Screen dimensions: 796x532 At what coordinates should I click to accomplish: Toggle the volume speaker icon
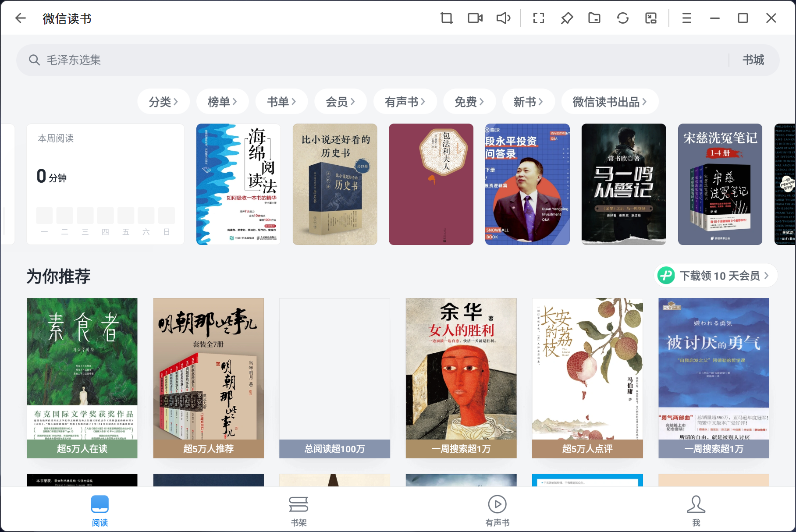point(503,18)
